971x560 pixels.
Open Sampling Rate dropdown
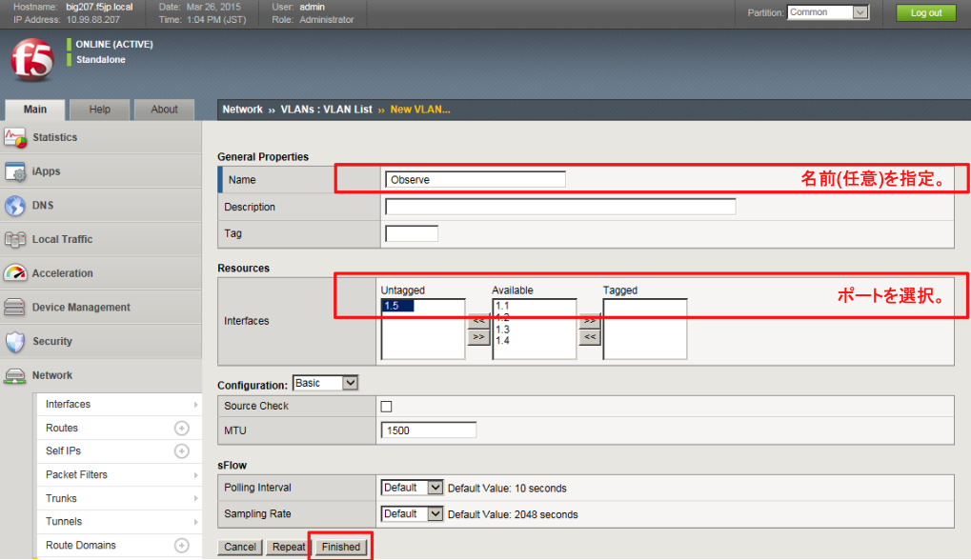[x=412, y=513]
